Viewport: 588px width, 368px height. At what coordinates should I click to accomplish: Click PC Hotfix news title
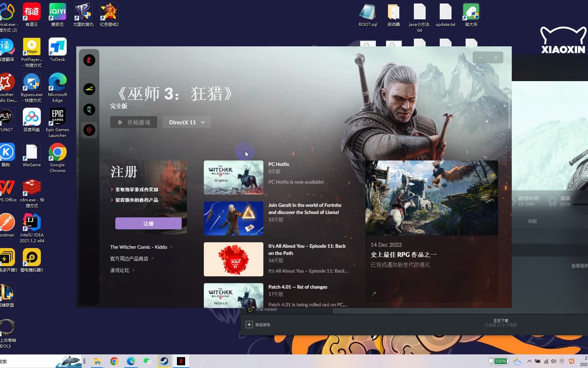(x=279, y=164)
